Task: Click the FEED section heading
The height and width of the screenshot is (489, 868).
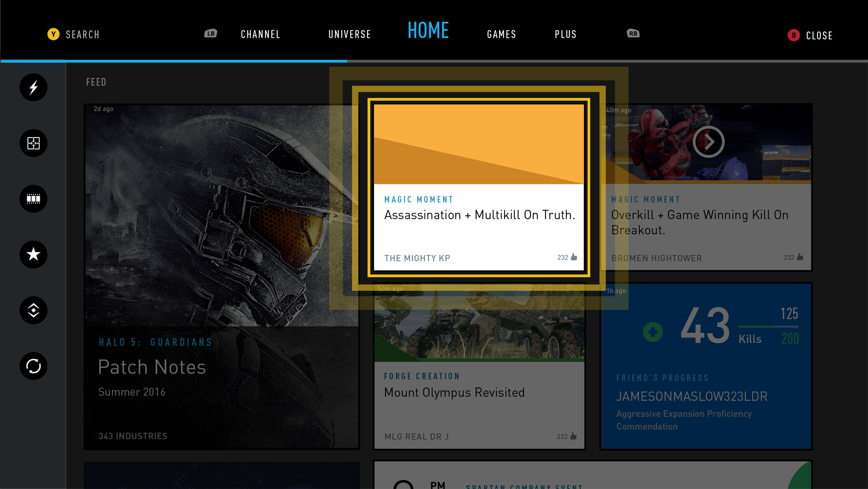Action: 96,82
